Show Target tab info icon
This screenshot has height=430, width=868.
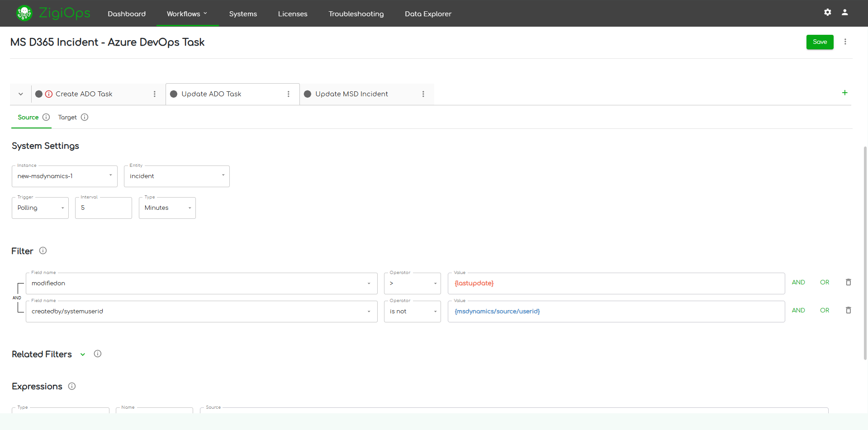coord(85,117)
